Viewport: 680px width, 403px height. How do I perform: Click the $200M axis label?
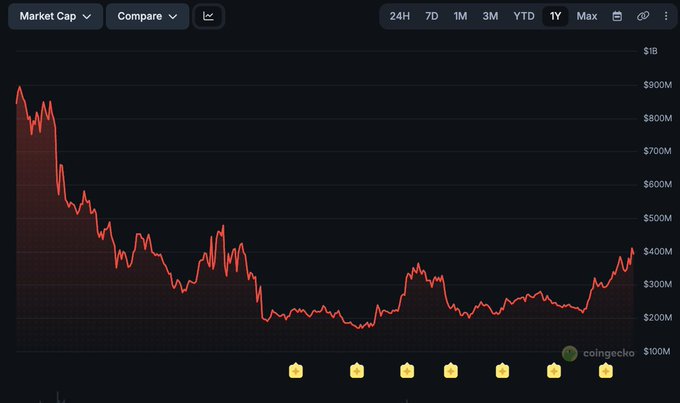[657, 318]
